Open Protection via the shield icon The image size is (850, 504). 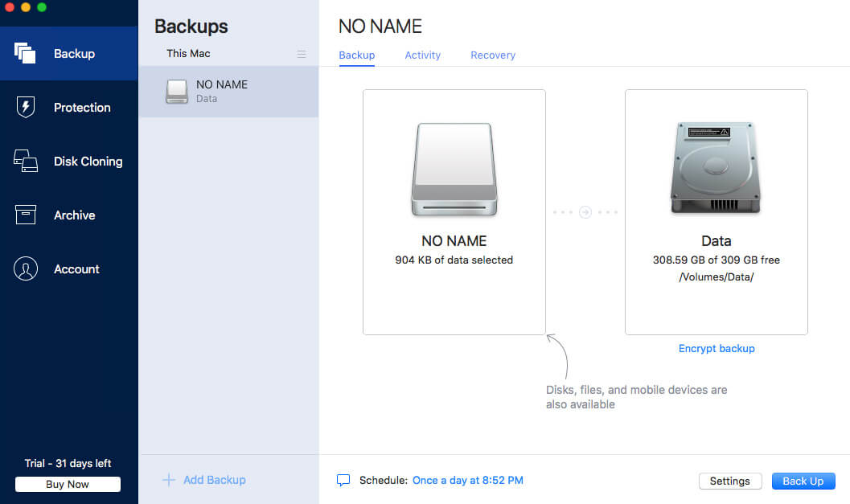pyautogui.click(x=25, y=108)
